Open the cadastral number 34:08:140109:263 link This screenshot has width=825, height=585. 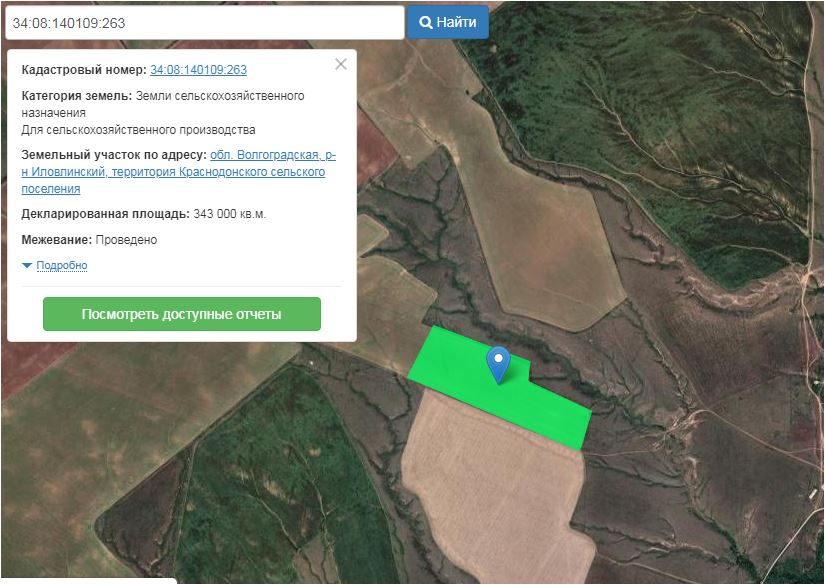tap(198, 70)
